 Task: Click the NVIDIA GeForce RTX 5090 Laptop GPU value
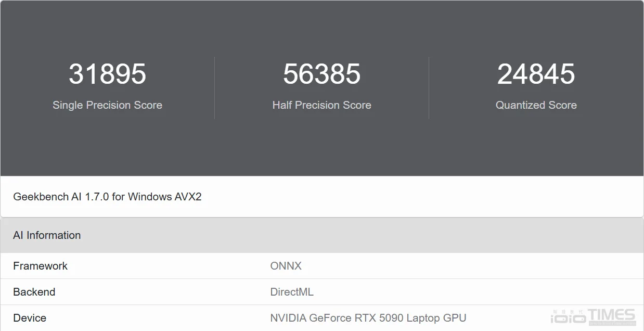pyautogui.click(x=368, y=318)
